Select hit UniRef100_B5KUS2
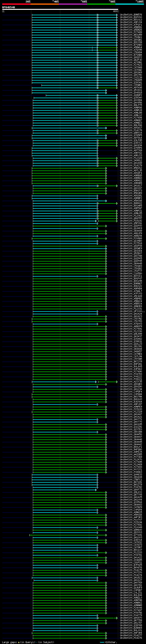 [x=131, y=168]
